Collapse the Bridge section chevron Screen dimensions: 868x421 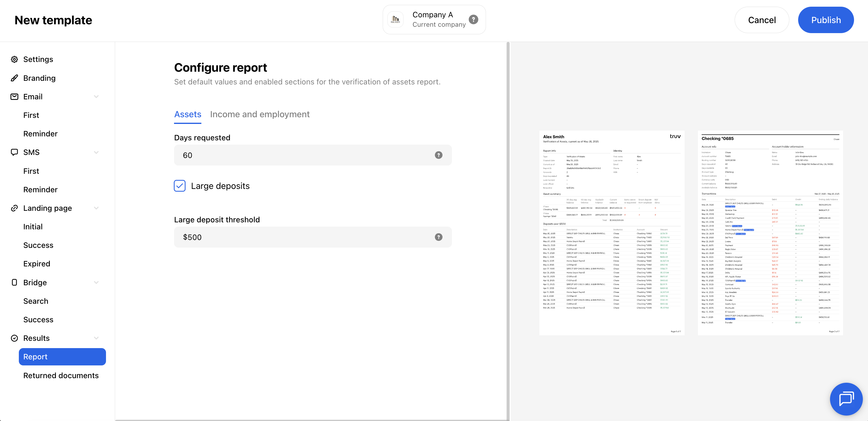96,282
